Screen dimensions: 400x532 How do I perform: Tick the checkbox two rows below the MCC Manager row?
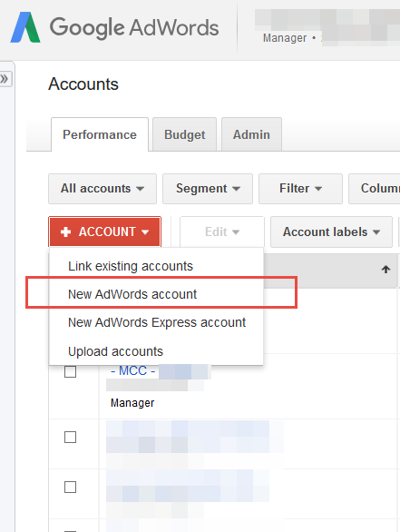pyautogui.click(x=70, y=488)
